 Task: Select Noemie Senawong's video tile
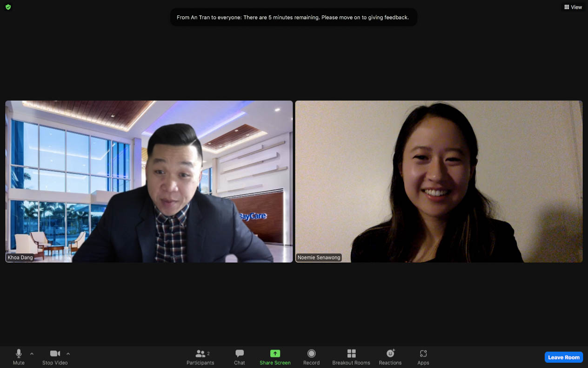pos(439,181)
